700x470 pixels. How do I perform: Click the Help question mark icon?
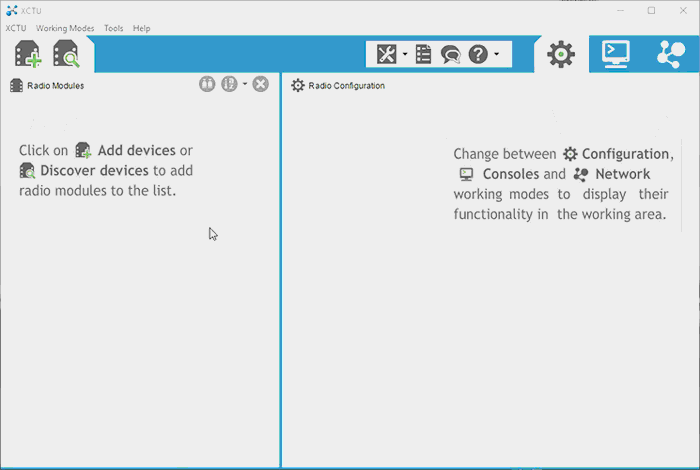(478, 54)
